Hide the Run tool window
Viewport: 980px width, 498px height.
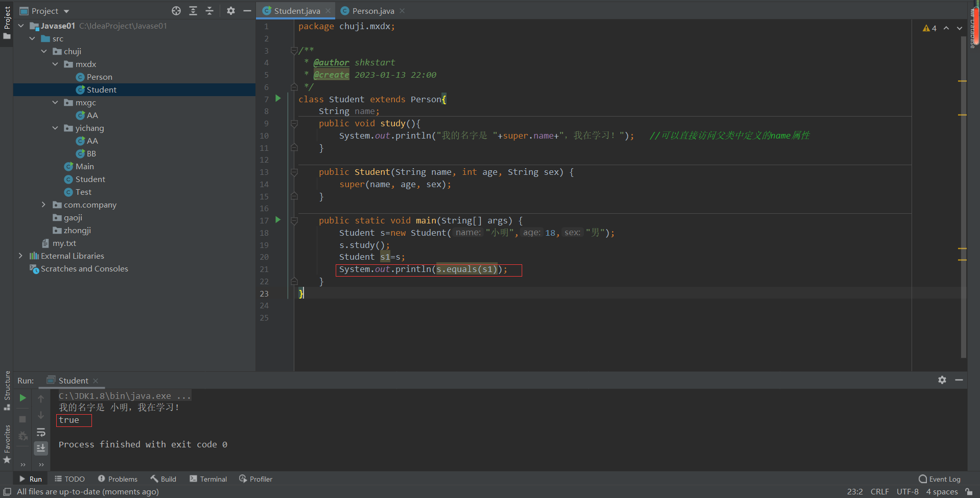click(959, 380)
